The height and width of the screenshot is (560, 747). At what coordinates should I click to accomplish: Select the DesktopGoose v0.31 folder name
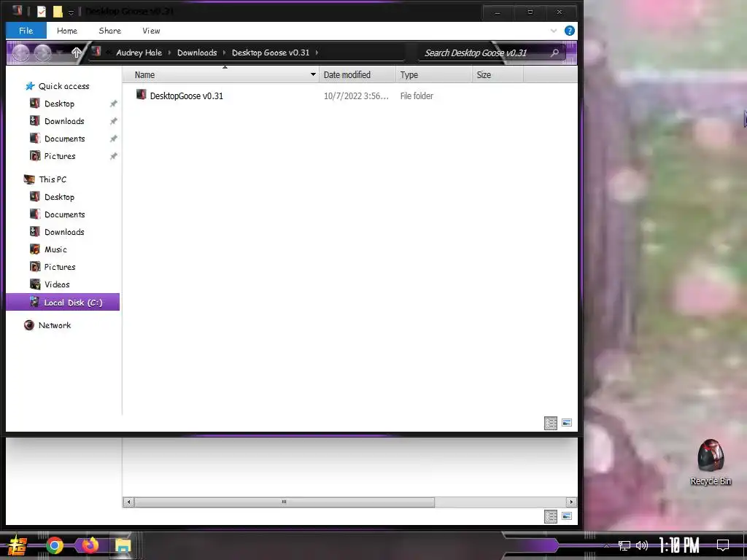[186, 96]
